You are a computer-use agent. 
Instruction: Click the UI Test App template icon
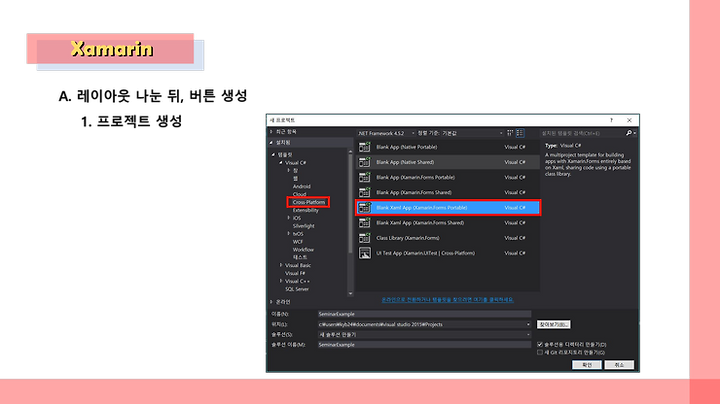tap(365, 253)
